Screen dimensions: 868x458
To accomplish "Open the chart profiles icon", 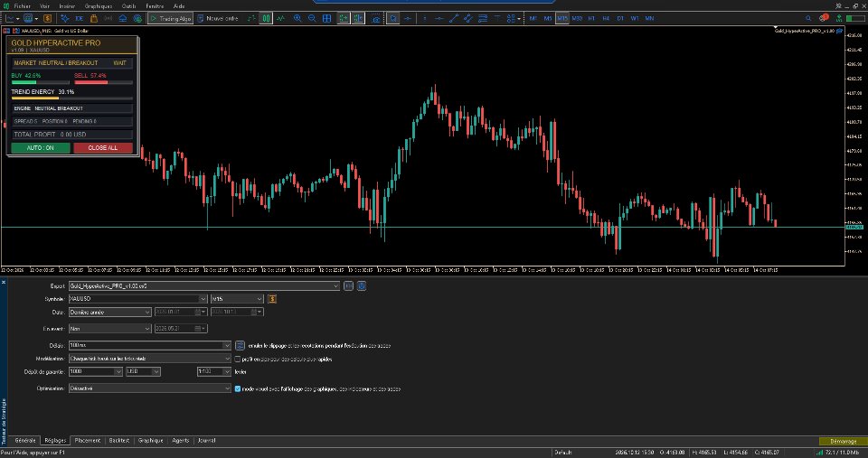I will (x=29, y=18).
